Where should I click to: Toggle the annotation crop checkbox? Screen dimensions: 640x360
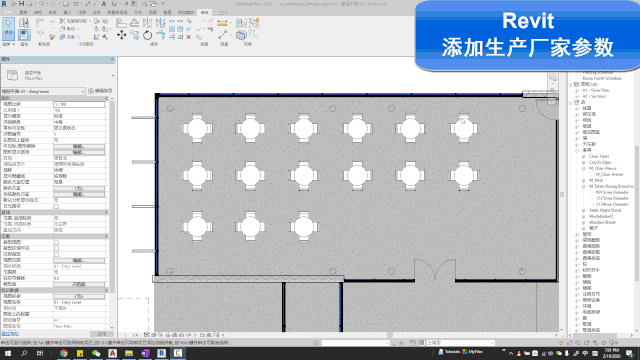click(x=56, y=254)
